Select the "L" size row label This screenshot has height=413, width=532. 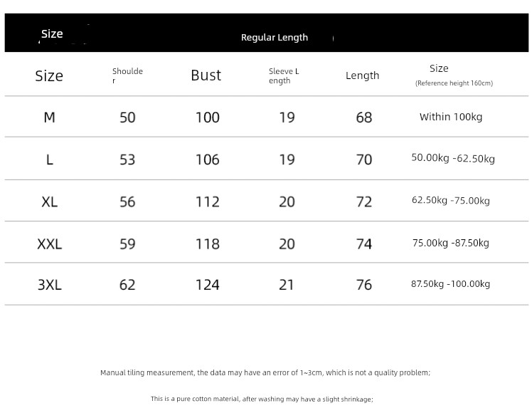pos(49,160)
